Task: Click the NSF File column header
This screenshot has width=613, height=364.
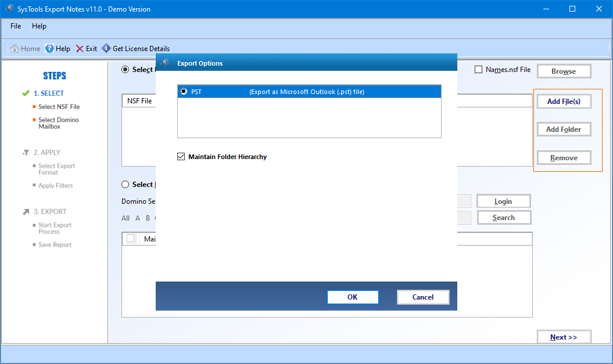Action: click(139, 101)
